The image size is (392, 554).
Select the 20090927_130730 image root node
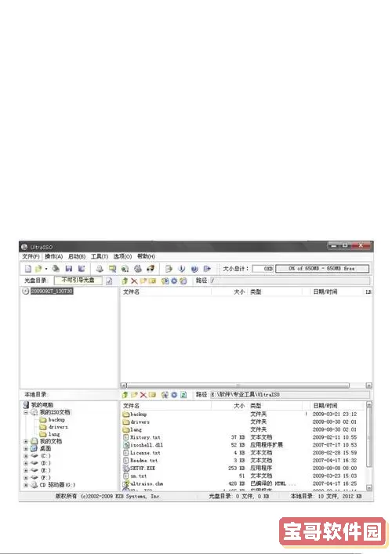(52, 291)
